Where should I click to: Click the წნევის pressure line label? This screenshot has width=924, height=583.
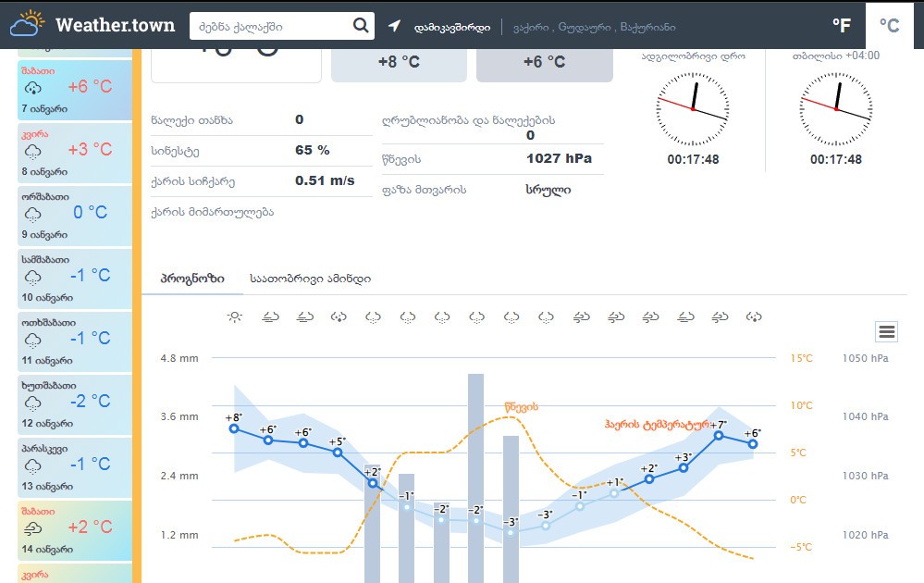point(522,407)
